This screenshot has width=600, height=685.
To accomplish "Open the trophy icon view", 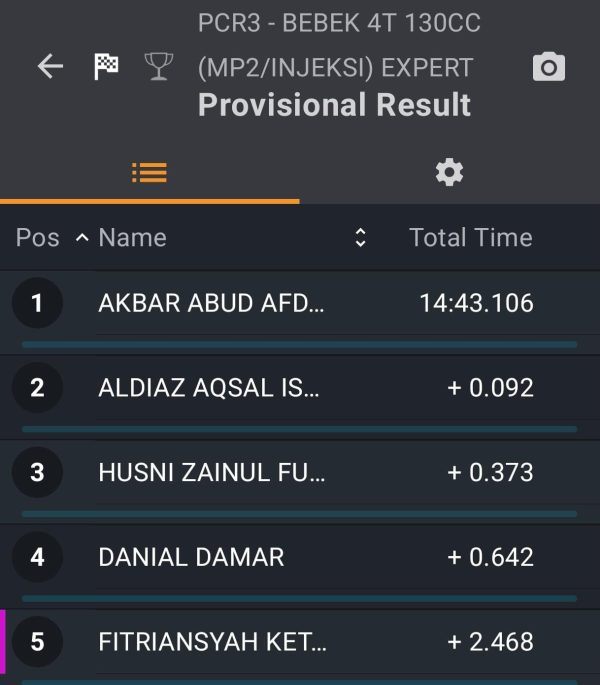I will click(x=159, y=66).
